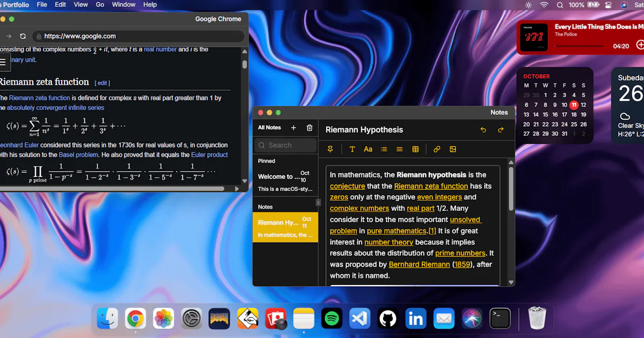Pin the Riemann Hypothesis note
The image size is (644, 338).
[330, 149]
